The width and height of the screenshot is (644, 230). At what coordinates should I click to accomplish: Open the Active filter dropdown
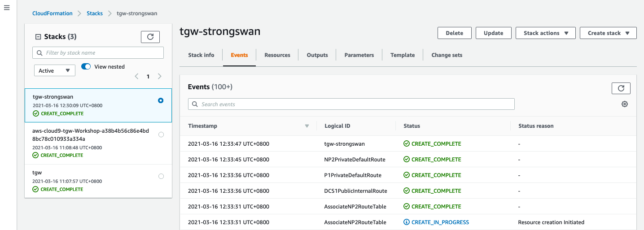click(54, 70)
